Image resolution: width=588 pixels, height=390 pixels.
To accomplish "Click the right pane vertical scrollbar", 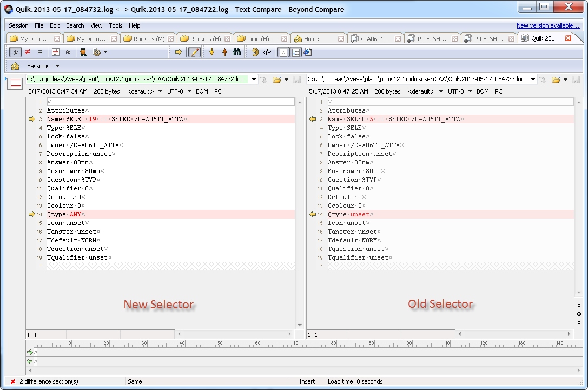I will click(x=579, y=197).
